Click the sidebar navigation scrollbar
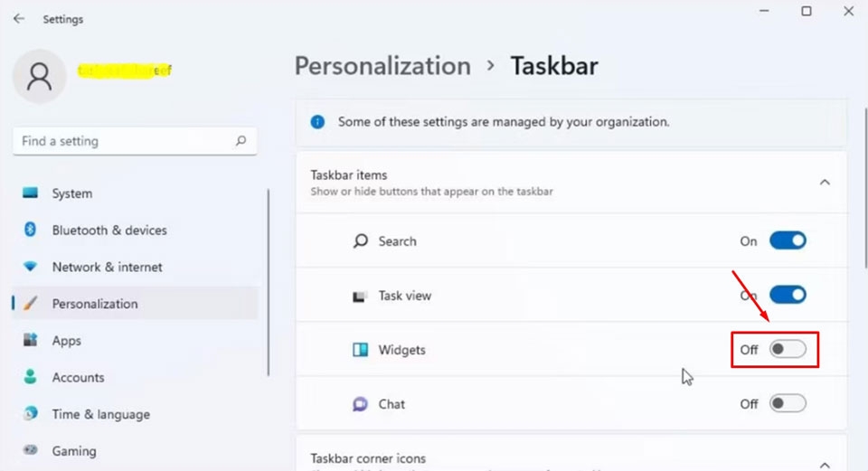The image size is (868, 471). pyautogui.click(x=269, y=282)
